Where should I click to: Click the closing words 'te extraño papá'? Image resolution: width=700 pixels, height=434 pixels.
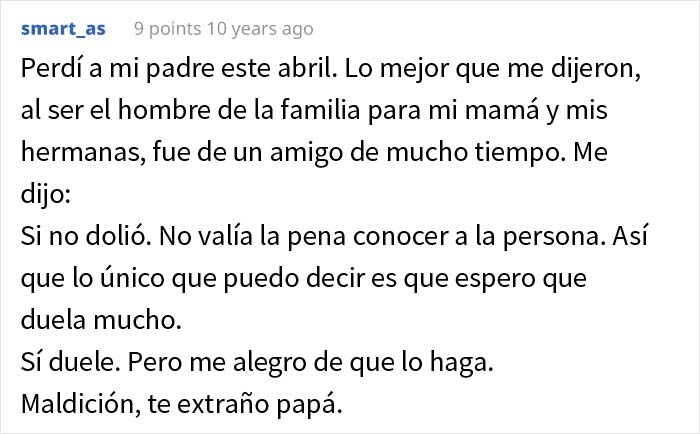[x=245, y=404]
